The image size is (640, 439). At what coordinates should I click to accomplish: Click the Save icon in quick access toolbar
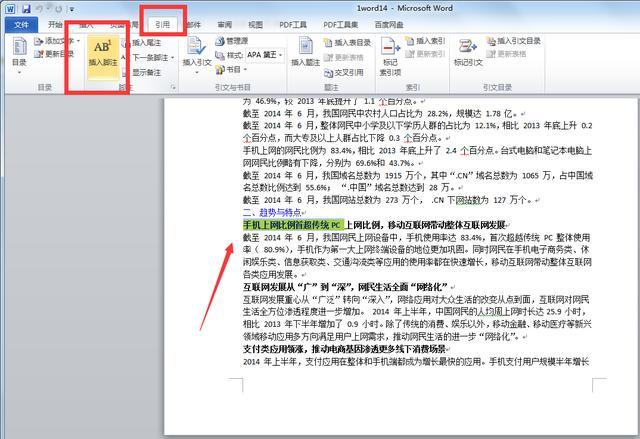tap(26, 9)
